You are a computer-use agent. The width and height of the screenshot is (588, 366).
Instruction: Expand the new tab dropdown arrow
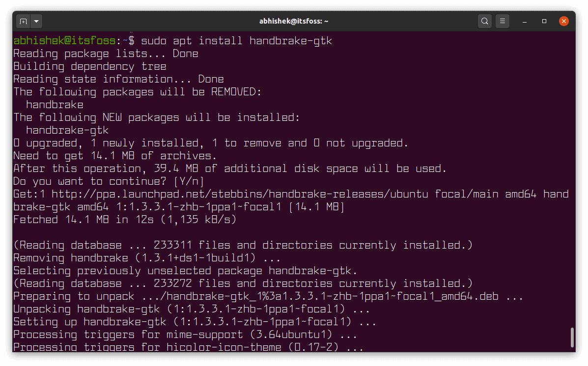pos(37,21)
